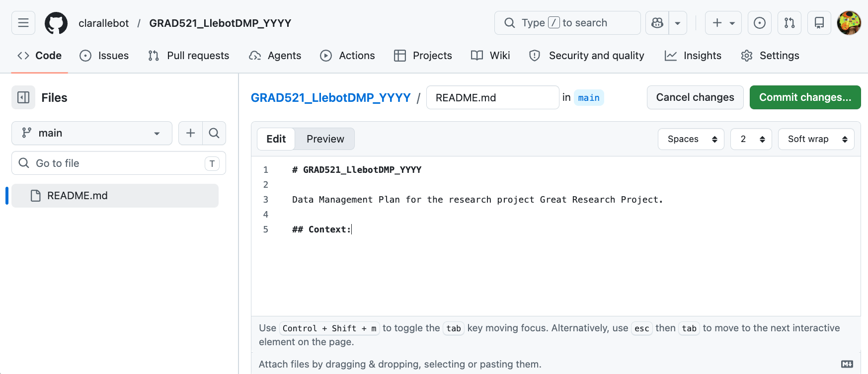Open the Soft wrap mode dropdown
This screenshot has height=374, width=868.
pyautogui.click(x=816, y=139)
